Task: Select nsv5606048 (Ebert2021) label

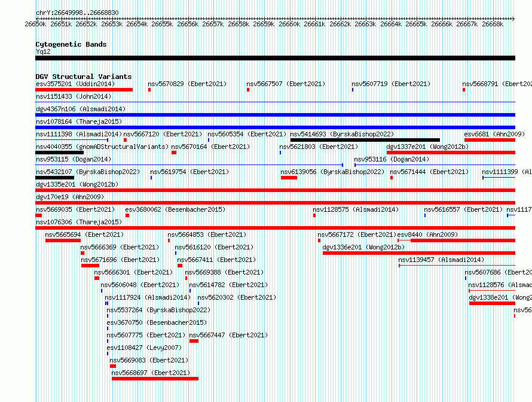Action: [x=140, y=285]
